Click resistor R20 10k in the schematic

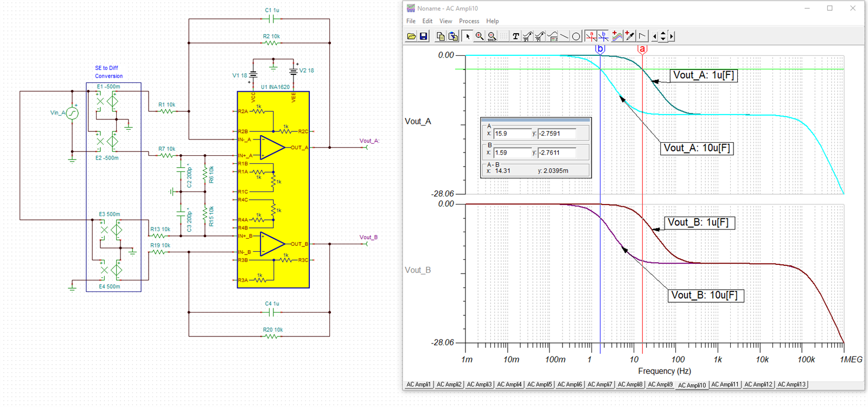point(272,336)
